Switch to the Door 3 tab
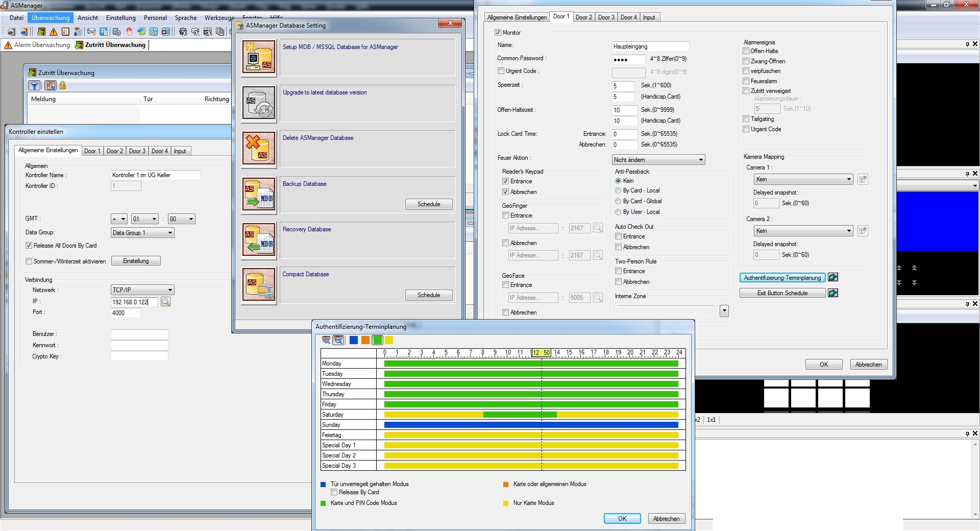980x531 pixels. point(606,17)
